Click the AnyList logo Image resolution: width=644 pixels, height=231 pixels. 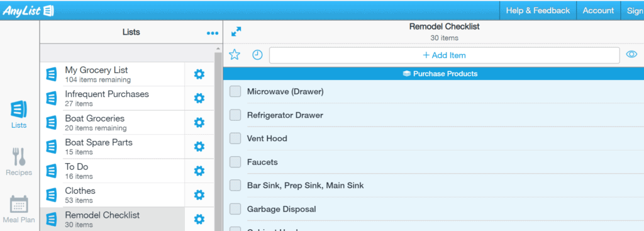pos(28,11)
